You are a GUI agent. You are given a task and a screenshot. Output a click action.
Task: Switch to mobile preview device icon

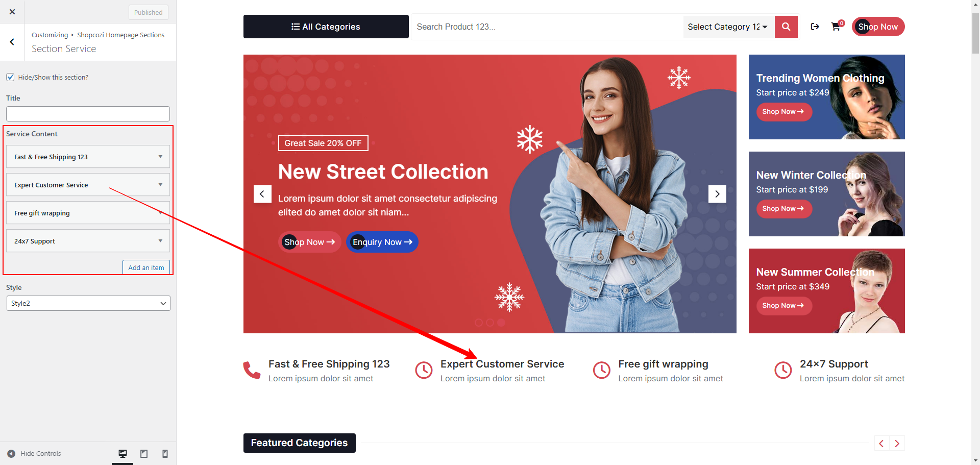165,454
